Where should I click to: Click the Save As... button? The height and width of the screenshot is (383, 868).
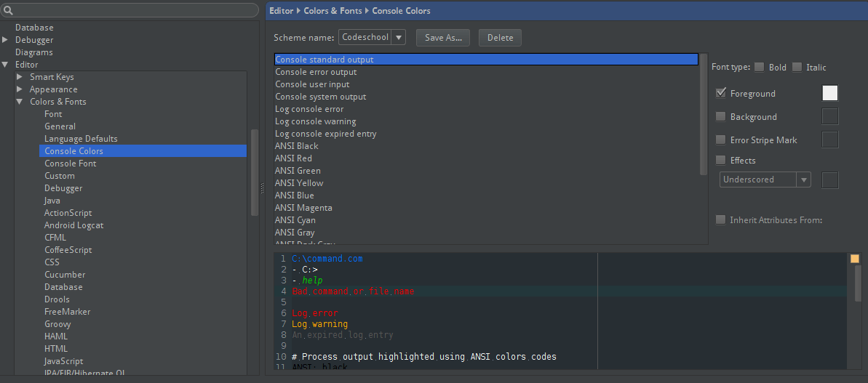(443, 38)
